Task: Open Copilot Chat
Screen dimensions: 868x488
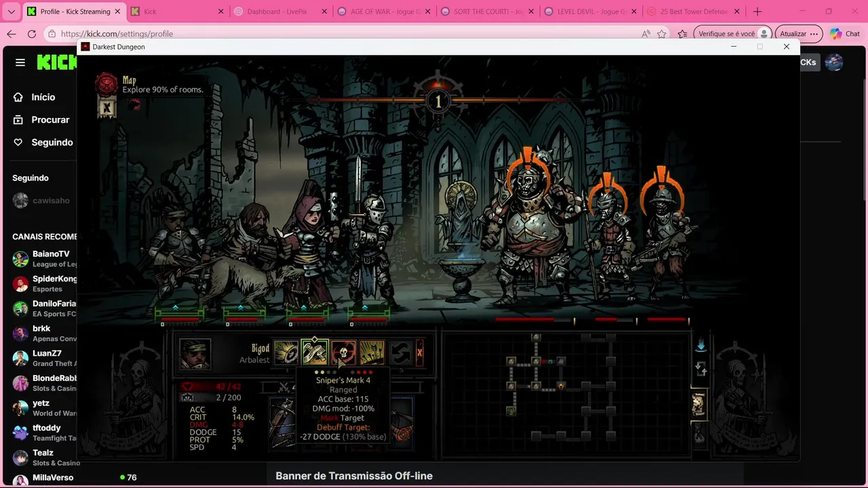Action: click(845, 34)
